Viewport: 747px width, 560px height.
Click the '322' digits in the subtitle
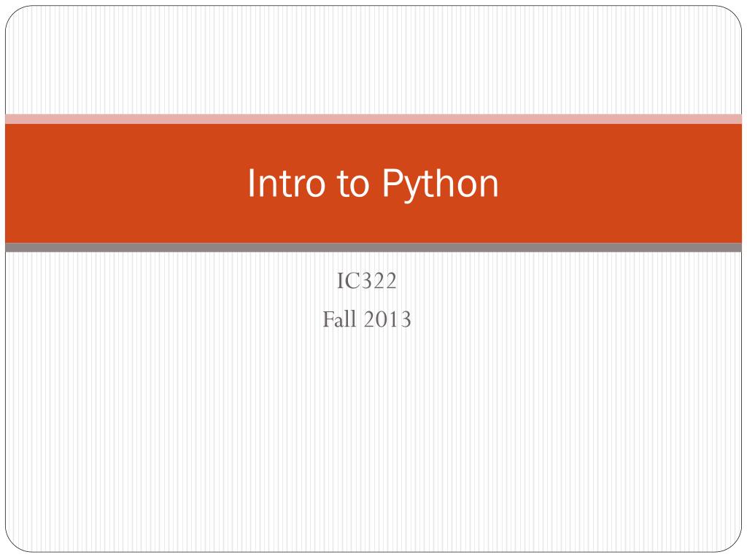point(377,281)
